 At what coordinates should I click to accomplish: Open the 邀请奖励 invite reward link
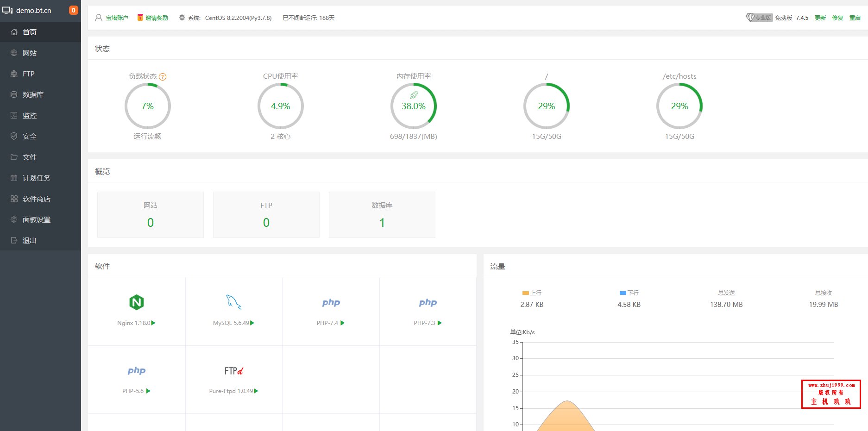[x=157, y=18]
